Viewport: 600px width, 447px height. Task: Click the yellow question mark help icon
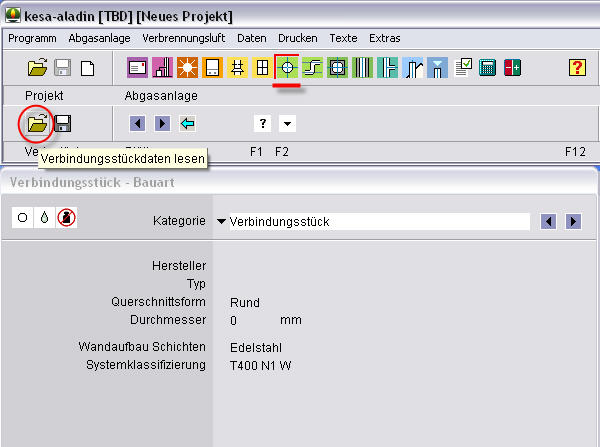577,68
